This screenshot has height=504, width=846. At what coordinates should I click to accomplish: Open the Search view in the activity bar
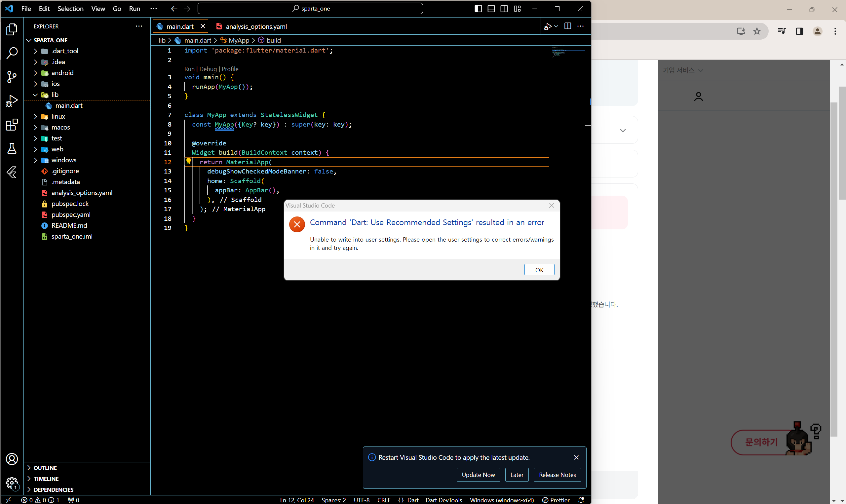12,53
